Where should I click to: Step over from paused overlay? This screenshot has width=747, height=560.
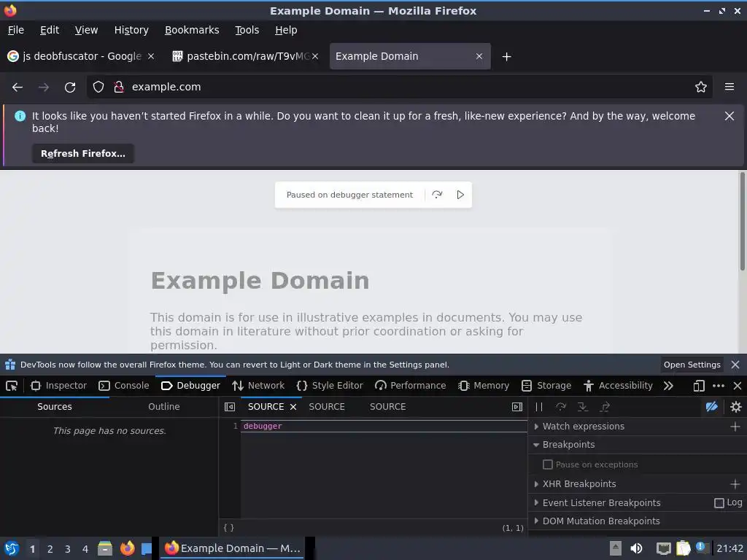[x=437, y=195]
